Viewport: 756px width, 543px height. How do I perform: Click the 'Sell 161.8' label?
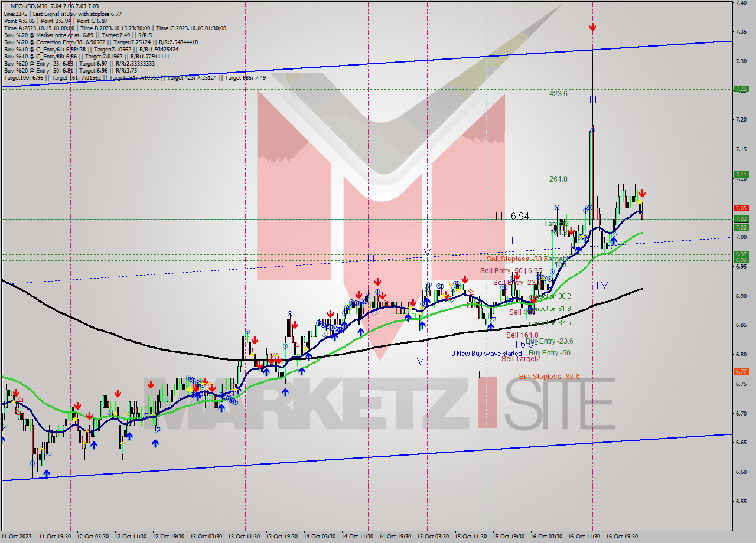522,335
